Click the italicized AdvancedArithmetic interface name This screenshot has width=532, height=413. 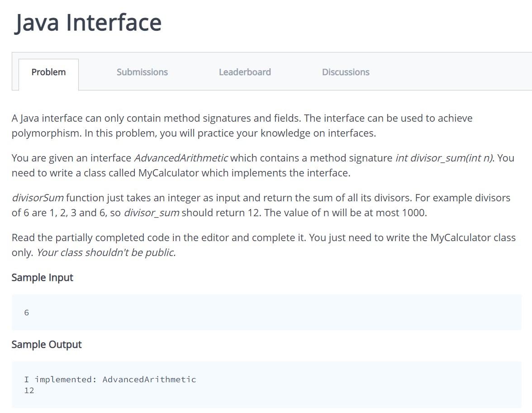[181, 158]
